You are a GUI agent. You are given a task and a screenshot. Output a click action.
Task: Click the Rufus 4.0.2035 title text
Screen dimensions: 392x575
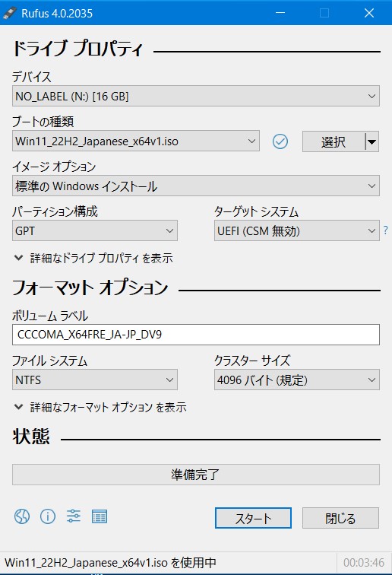pyautogui.click(x=57, y=14)
